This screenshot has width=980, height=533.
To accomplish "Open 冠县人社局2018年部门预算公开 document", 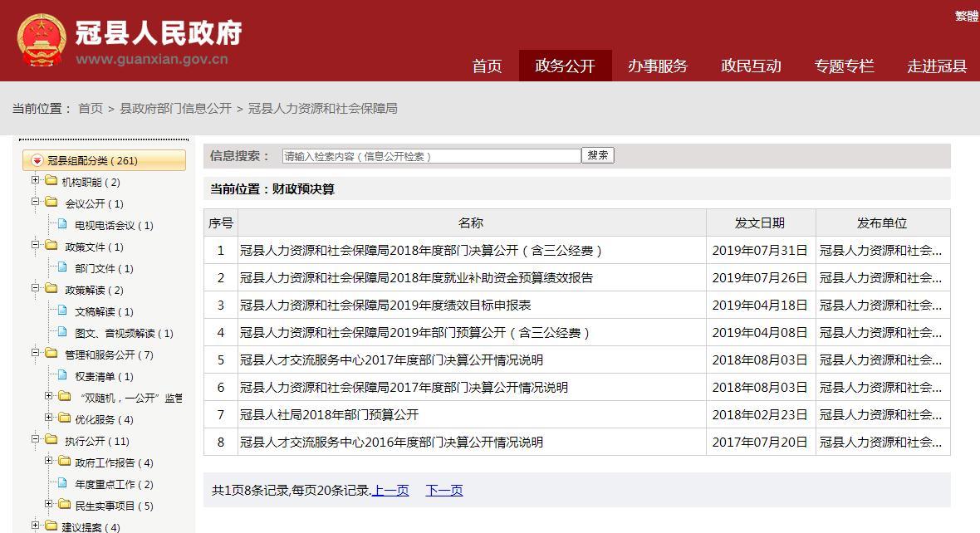I will tap(330, 415).
